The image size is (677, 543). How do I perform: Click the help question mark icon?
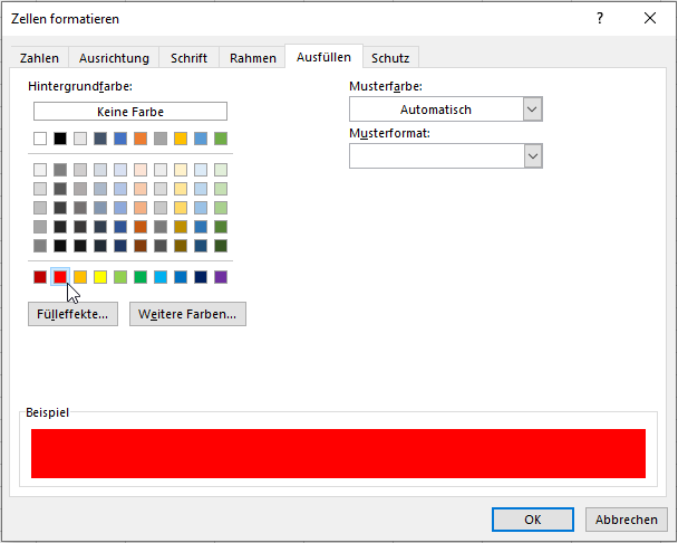600,18
